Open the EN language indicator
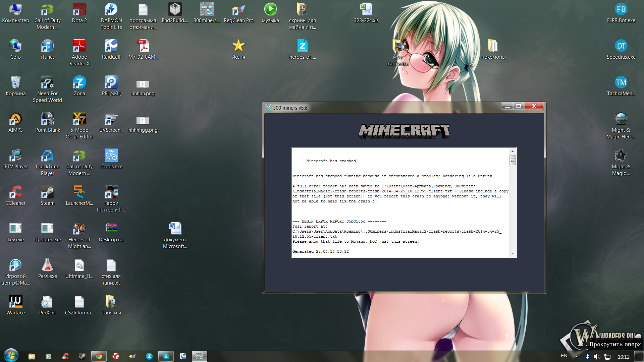644x362 pixels. 564,356
